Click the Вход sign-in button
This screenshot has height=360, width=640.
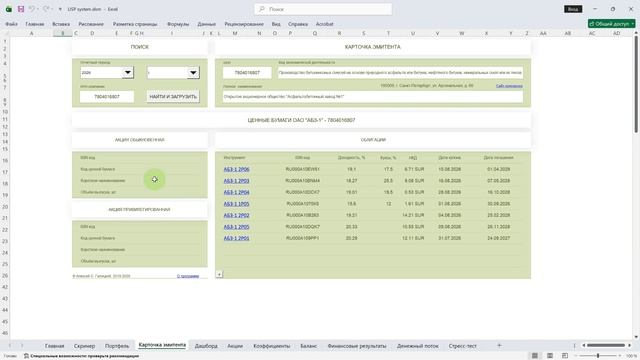(573, 9)
